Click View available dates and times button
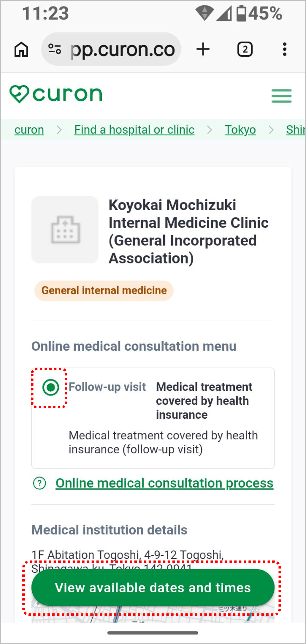Screen dimensions: 306x644 tap(153, 588)
